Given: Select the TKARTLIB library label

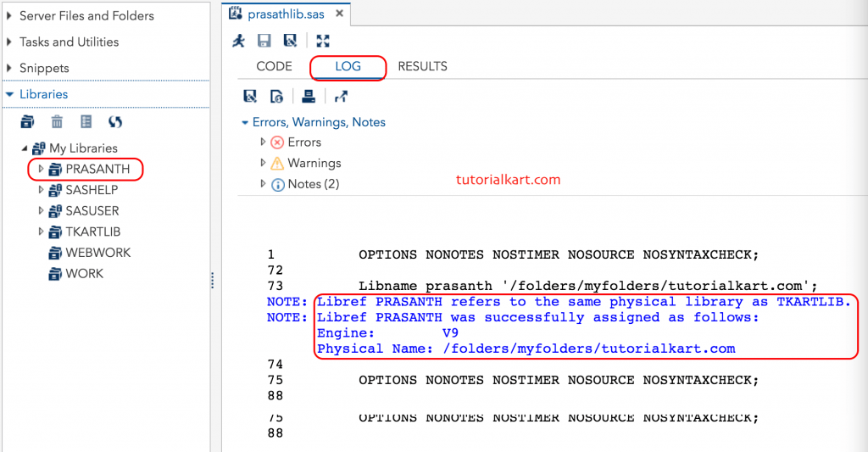Looking at the screenshot, I should pos(93,232).
